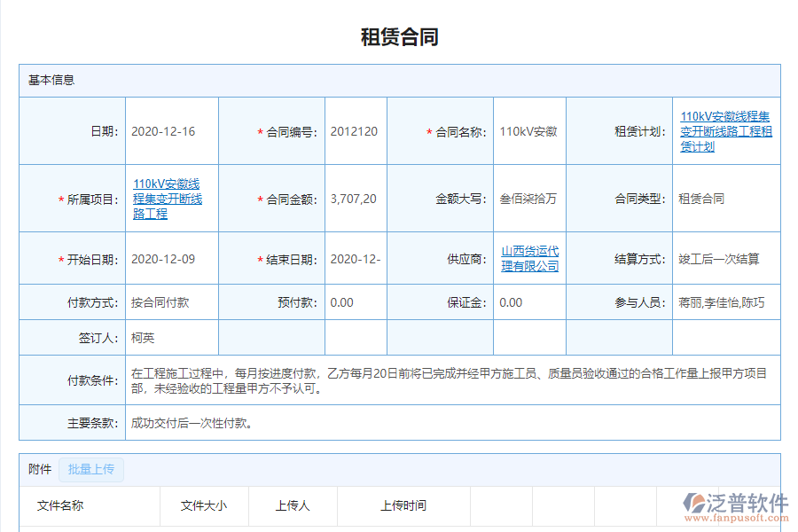Viewport: 798px width, 532px height.
Task: Select the 合同编号 field with 2012120
Action: coord(354,130)
